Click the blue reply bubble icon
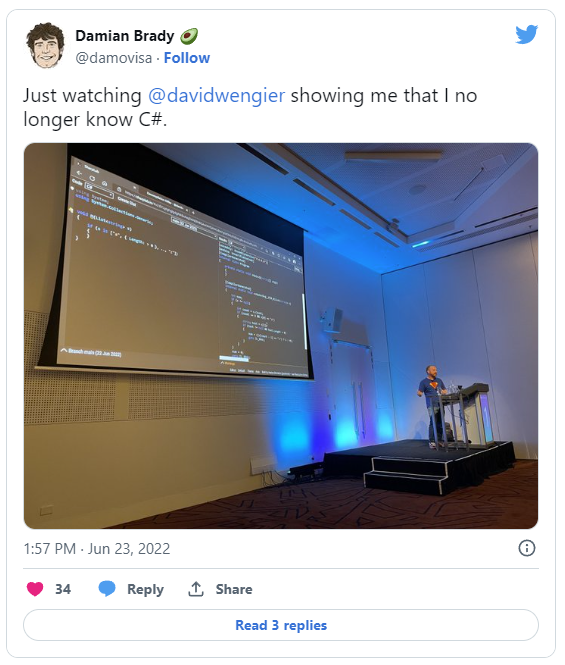 pos(107,589)
